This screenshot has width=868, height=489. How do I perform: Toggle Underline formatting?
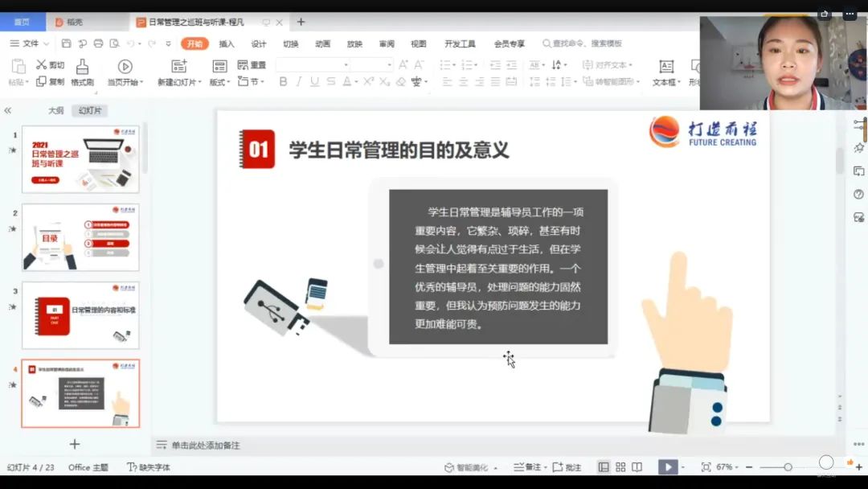(314, 82)
